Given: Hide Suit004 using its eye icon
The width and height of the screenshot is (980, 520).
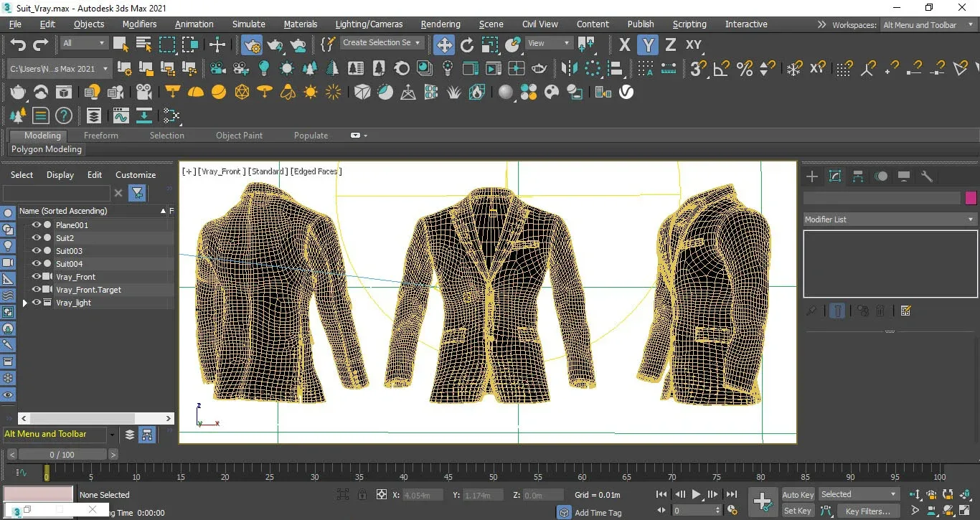Looking at the screenshot, I should (36, 264).
